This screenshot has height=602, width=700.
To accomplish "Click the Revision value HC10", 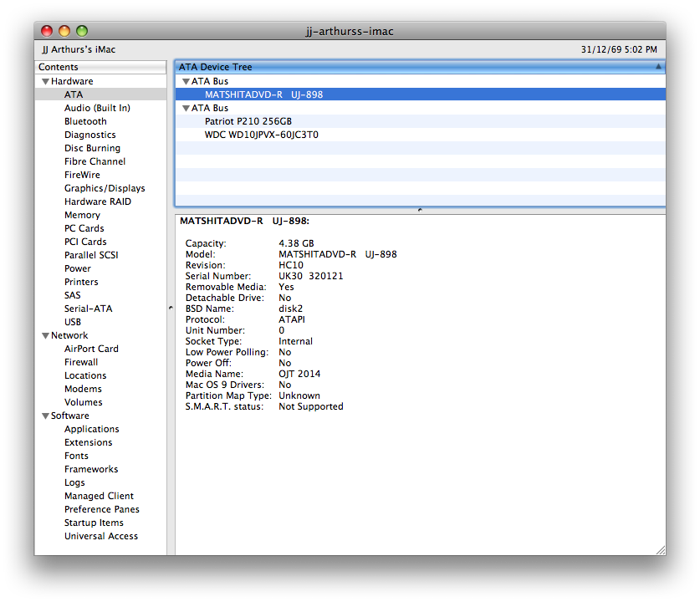I will click(x=291, y=265).
